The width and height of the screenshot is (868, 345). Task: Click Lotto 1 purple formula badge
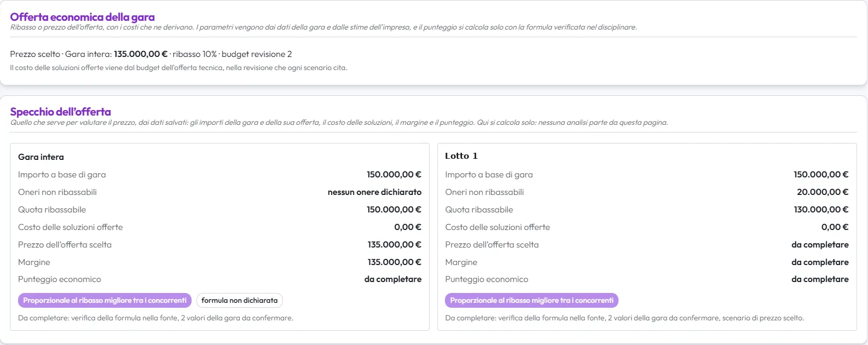[x=531, y=300]
